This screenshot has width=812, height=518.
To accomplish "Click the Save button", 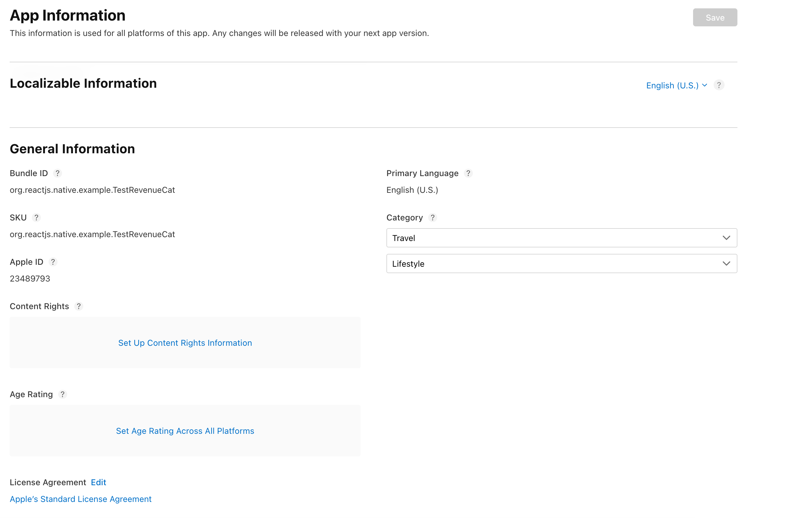I will (715, 18).
